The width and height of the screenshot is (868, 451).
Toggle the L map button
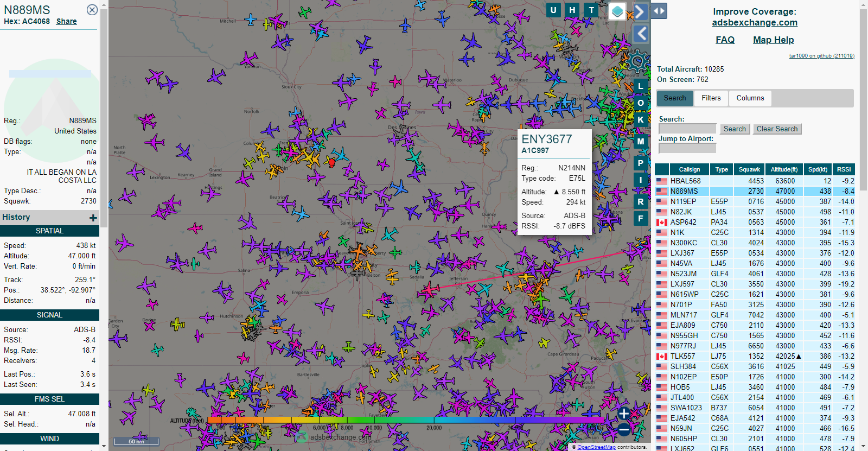click(641, 86)
